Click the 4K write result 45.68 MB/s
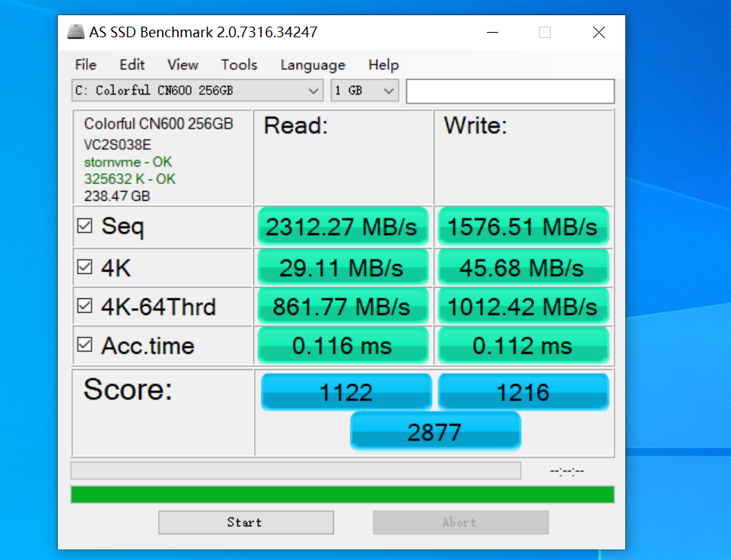The height and width of the screenshot is (560, 731). tap(523, 268)
